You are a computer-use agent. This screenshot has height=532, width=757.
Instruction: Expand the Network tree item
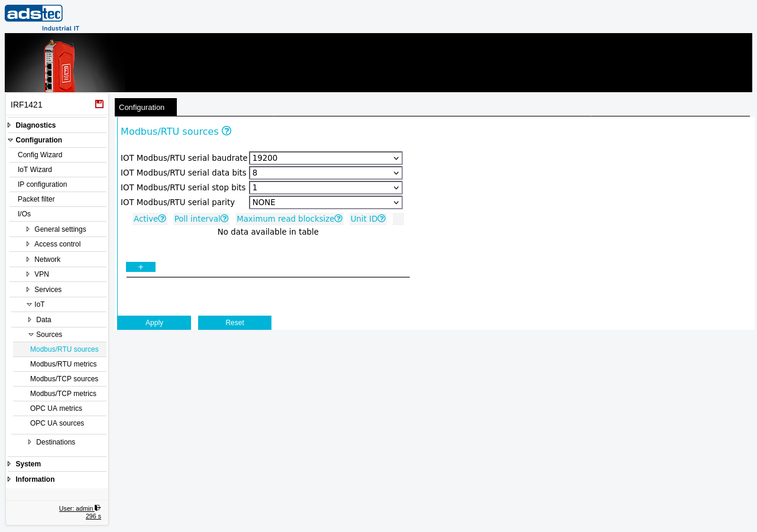point(28,259)
